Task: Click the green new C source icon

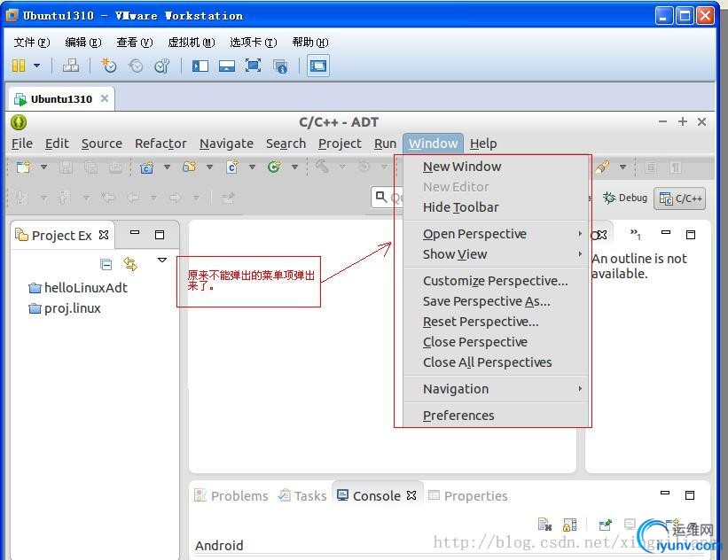Action: [274, 167]
